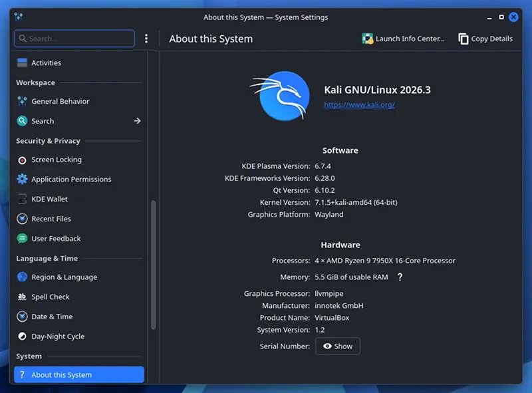
Task: Click the Activities sidebar icon
Action: point(22,63)
